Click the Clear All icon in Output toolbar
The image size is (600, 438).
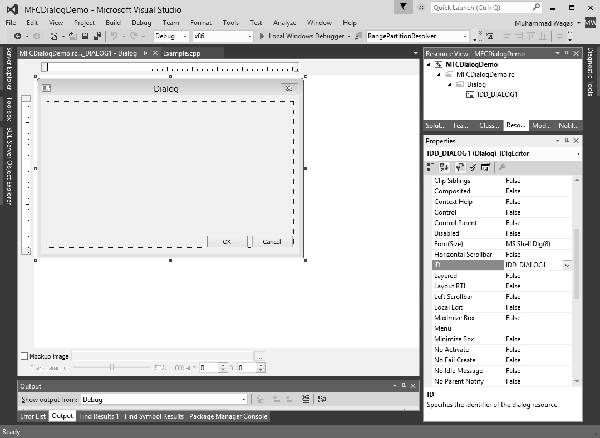click(x=305, y=399)
